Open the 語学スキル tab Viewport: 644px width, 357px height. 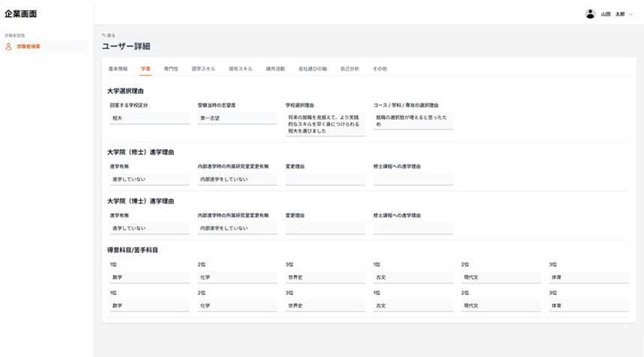click(203, 69)
